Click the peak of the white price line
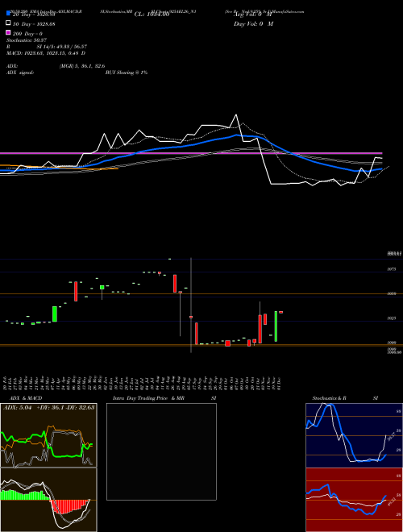This screenshot has width=403, height=532. [236, 115]
